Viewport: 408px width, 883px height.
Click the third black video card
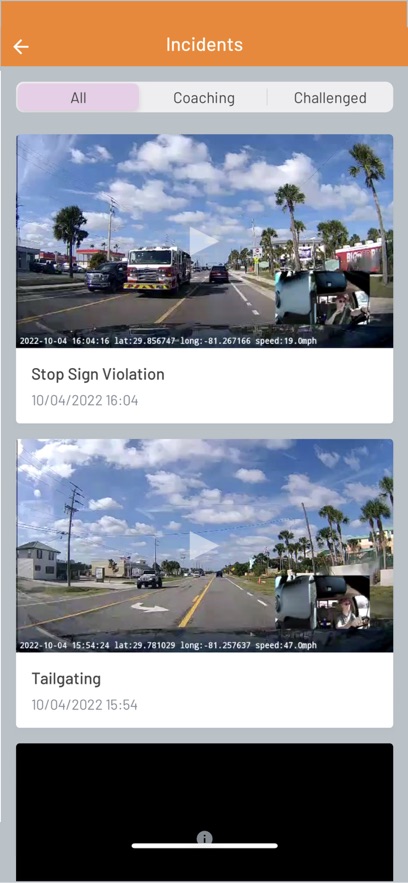204,811
